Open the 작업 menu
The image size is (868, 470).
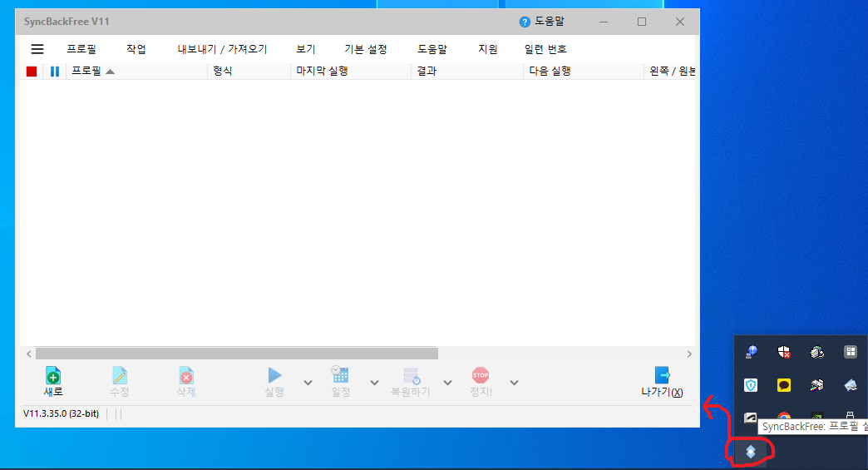click(136, 49)
